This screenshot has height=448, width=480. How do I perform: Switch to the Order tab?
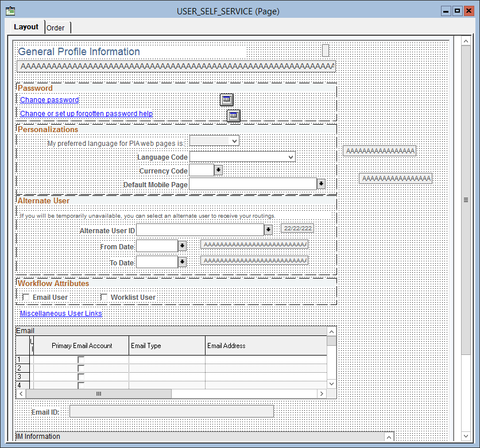56,28
